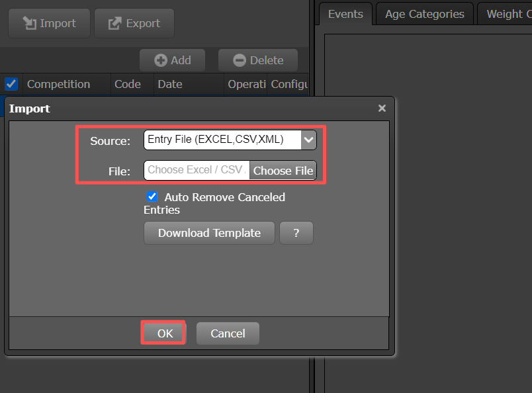
Task: Click the Add competition button
Action: point(172,60)
